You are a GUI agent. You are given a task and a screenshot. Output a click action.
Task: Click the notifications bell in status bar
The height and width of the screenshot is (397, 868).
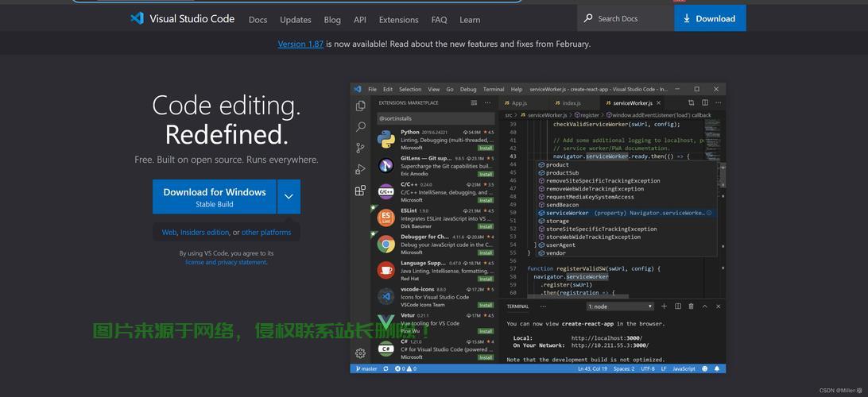pyautogui.click(x=717, y=368)
